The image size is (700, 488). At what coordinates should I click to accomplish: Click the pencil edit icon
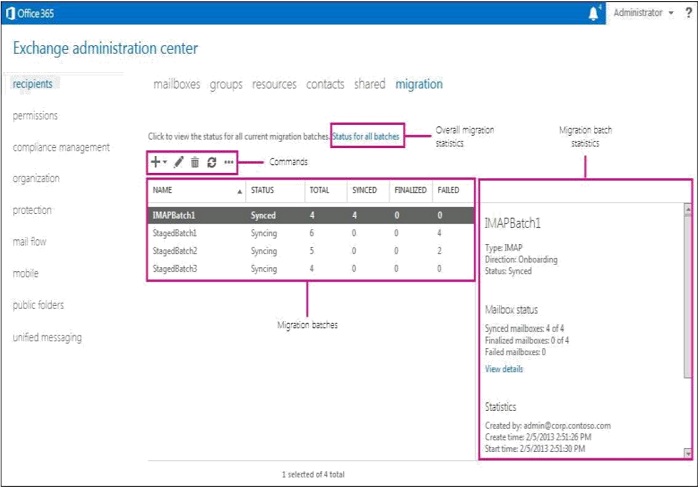click(x=179, y=162)
